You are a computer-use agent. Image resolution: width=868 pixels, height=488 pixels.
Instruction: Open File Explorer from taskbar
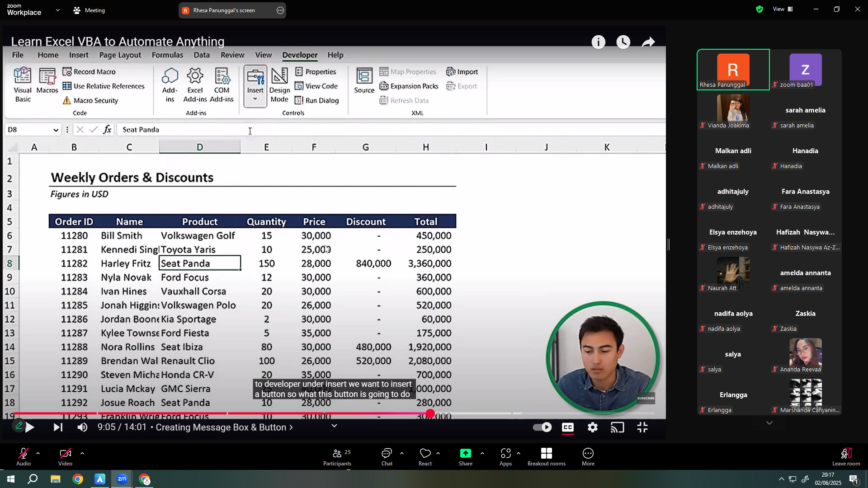pos(55,479)
